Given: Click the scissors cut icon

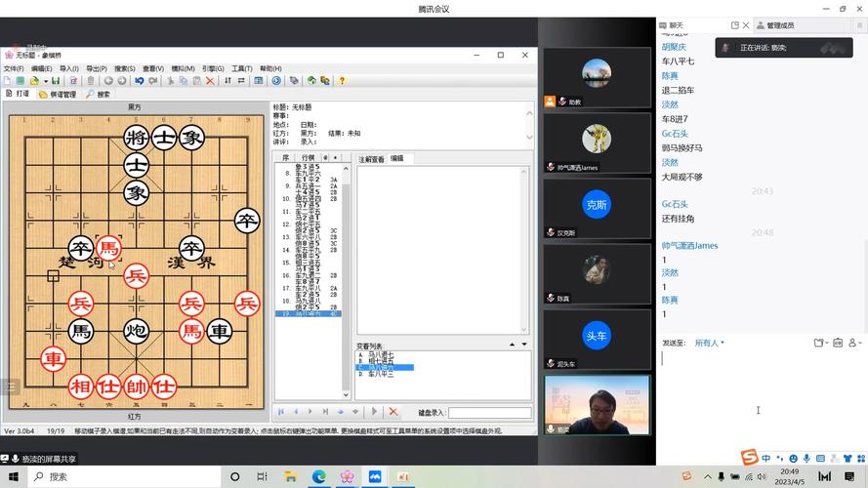Looking at the screenshot, I should coord(170,81).
